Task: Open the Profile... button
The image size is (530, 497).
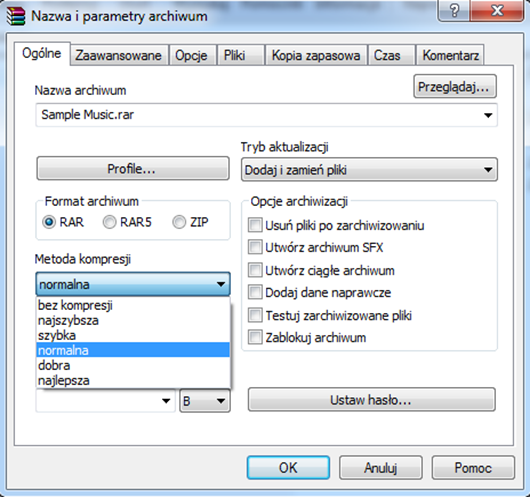Action: coord(133,168)
